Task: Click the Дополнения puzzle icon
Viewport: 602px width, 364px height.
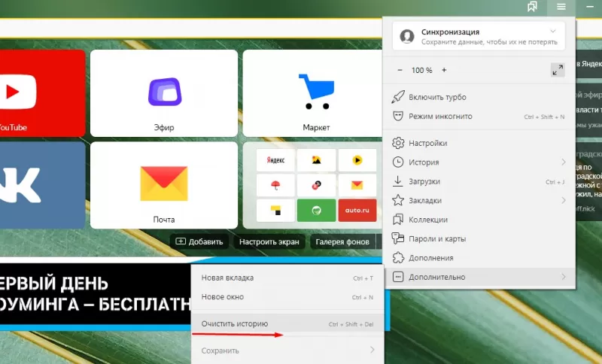Action: [x=398, y=258]
